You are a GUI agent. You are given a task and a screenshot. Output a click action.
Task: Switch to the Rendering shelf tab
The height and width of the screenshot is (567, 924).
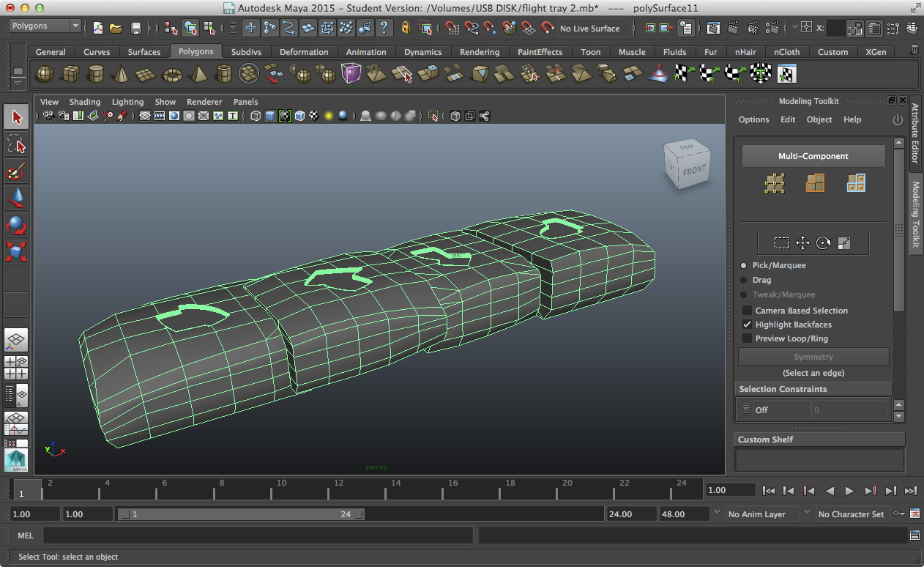click(480, 52)
